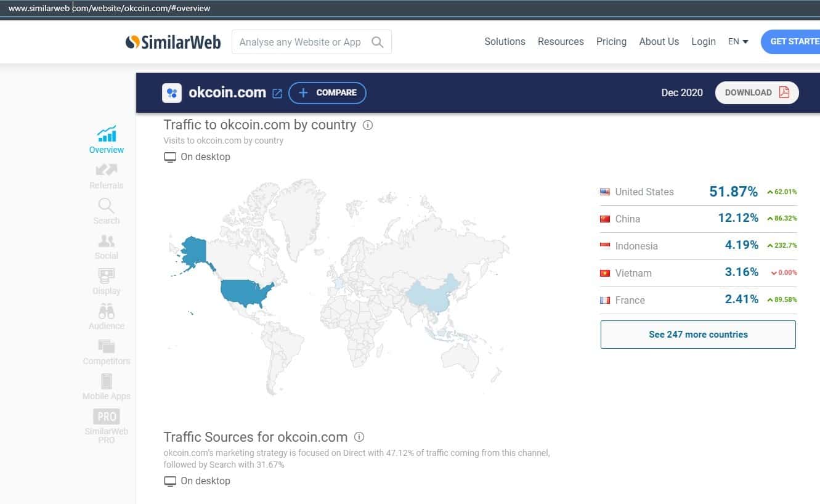Click the Indonesia flag icon

pos(605,246)
